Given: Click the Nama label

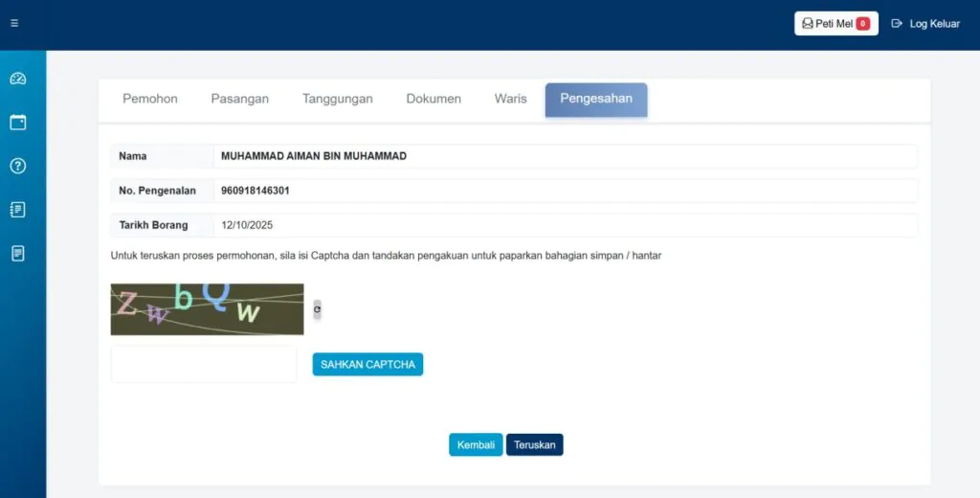Looking at the screenshot, I should 132,156.
